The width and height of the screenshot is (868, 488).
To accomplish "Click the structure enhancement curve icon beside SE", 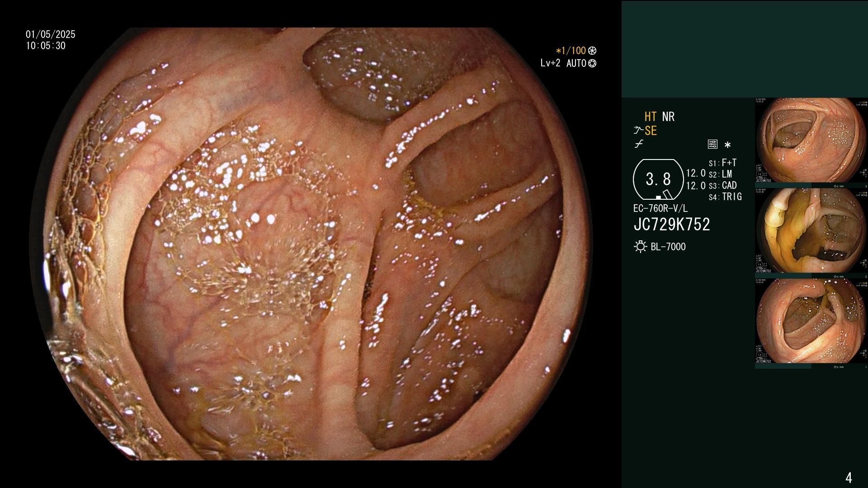I will [638, 131].
